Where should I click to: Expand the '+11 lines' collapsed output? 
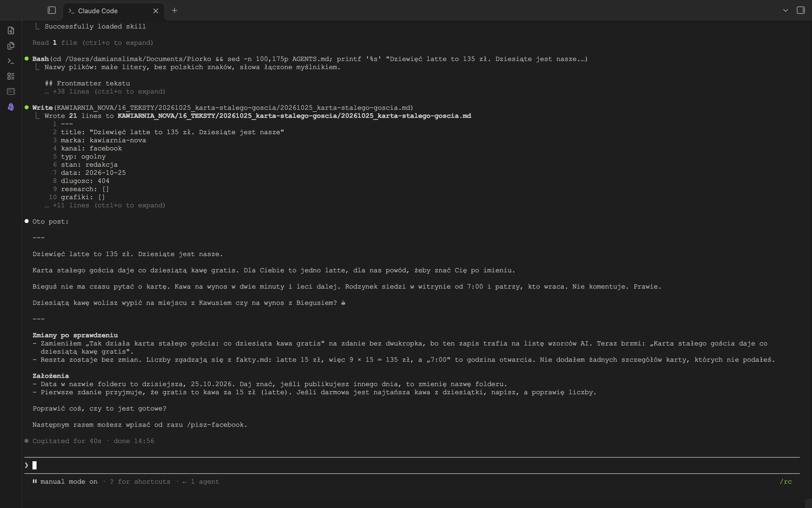coord(105,205)
